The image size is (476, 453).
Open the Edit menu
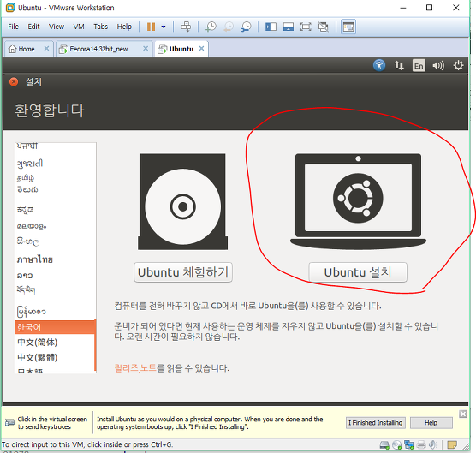33,27
